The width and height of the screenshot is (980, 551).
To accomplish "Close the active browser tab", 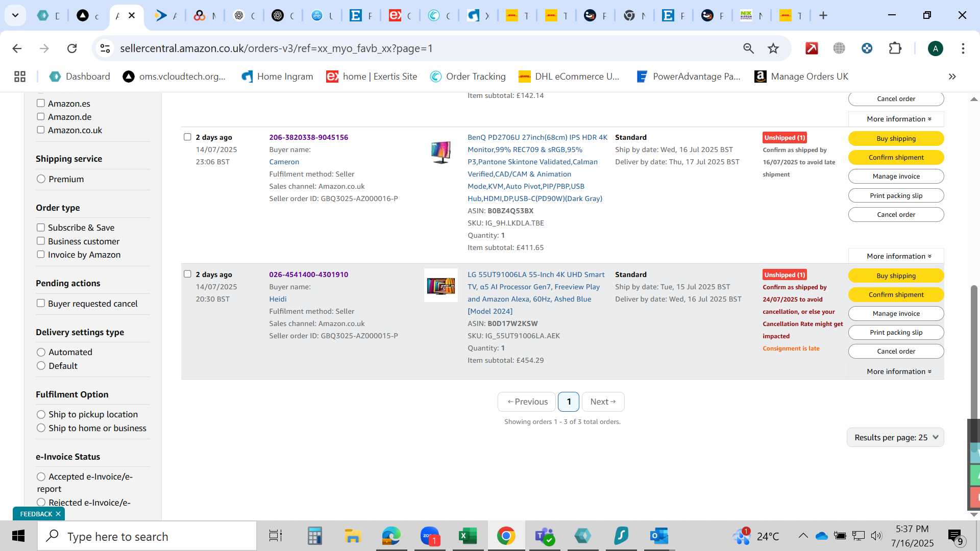I will (x=132, y=15).
